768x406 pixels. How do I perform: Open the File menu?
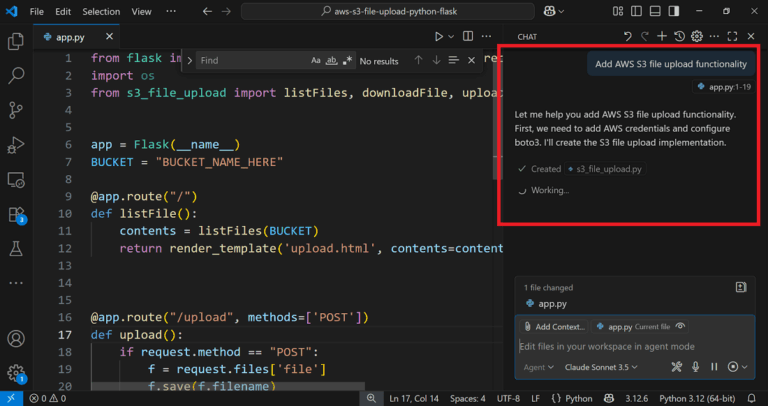37,11
